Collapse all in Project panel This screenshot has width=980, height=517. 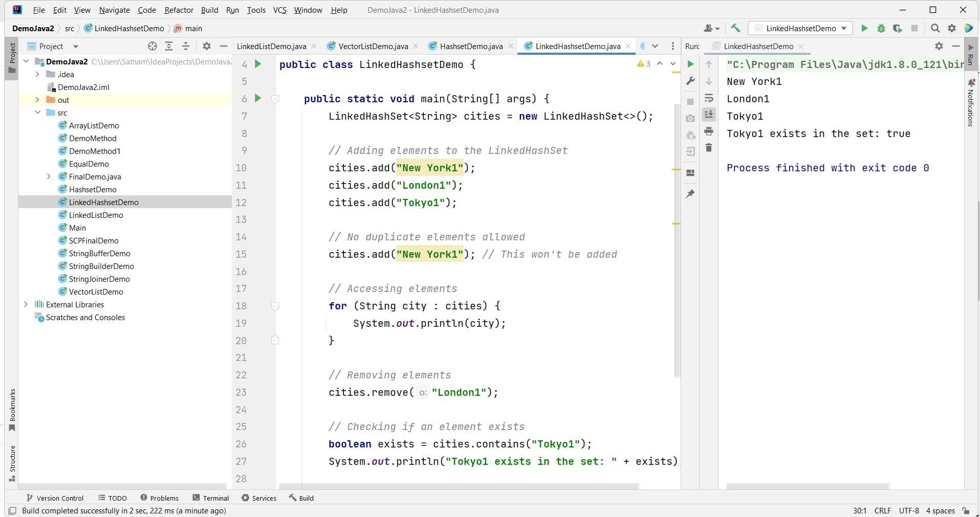186,46
